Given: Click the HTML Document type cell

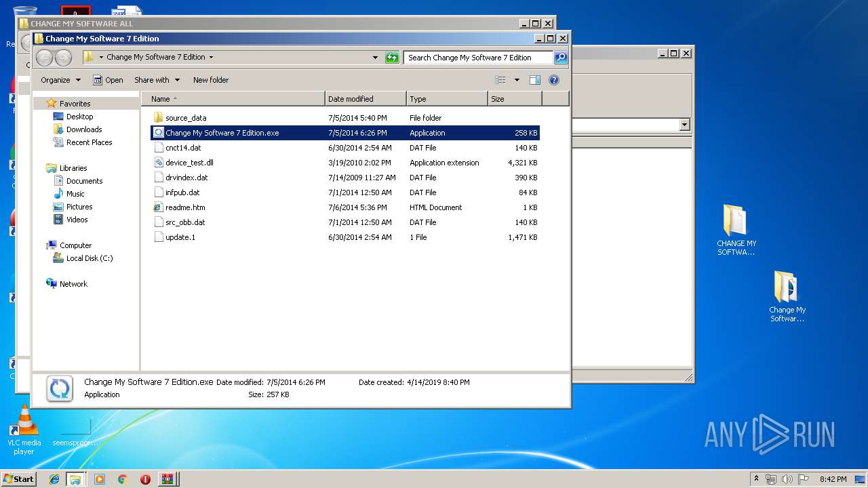Looking at the screenshot, I should click(x=435, y=207).
